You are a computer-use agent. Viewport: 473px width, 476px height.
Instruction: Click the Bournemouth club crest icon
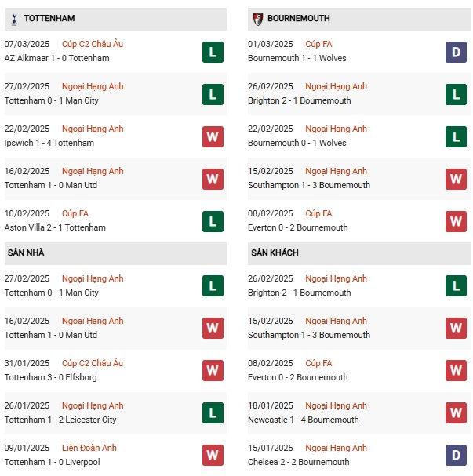[x=257, y=18]
